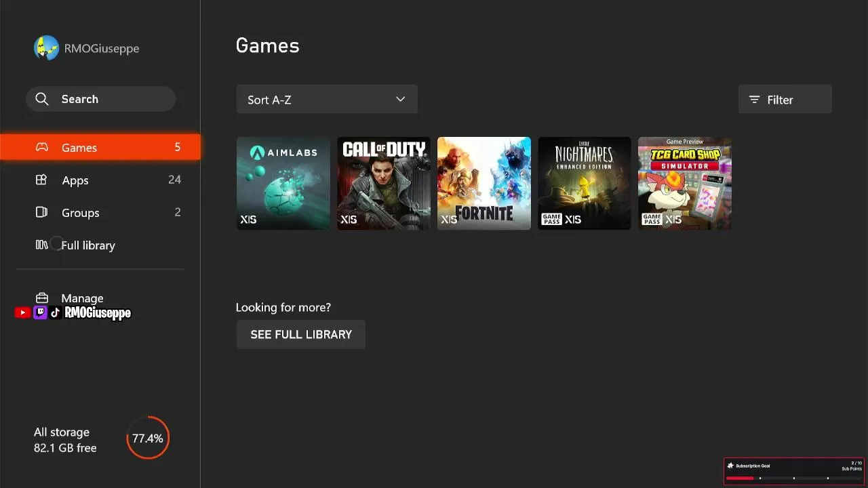This screenshot has width=868, height=488.
Task: Click the SEE FULL LIBRARY button
Action: (x=301, y=334)
